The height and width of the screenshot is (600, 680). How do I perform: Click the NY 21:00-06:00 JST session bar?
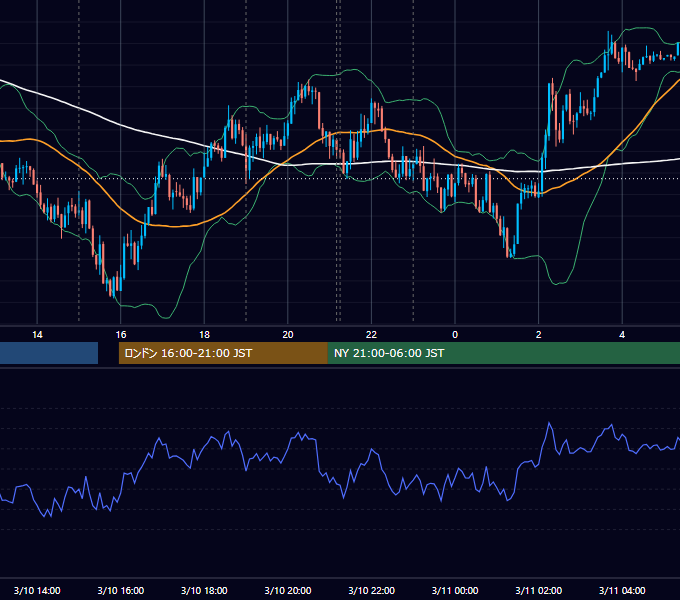tap(504, 353)
